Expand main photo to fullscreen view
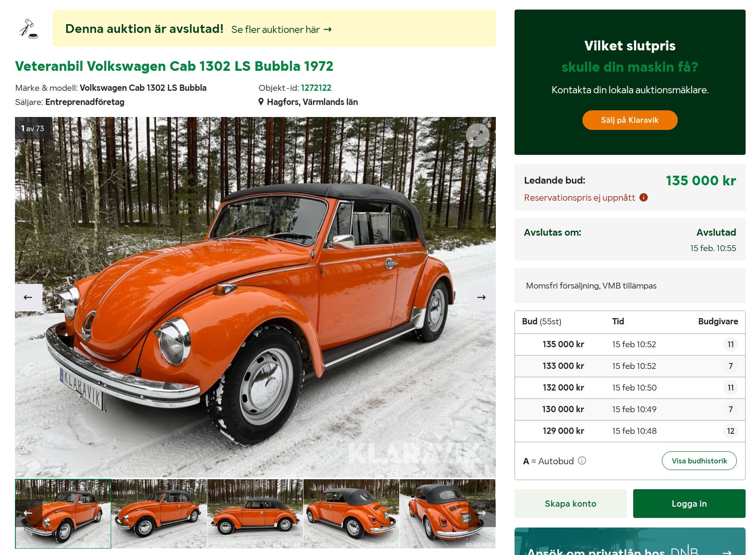Image resolution: width=756 pixels, height=555 pixels. 477,135
